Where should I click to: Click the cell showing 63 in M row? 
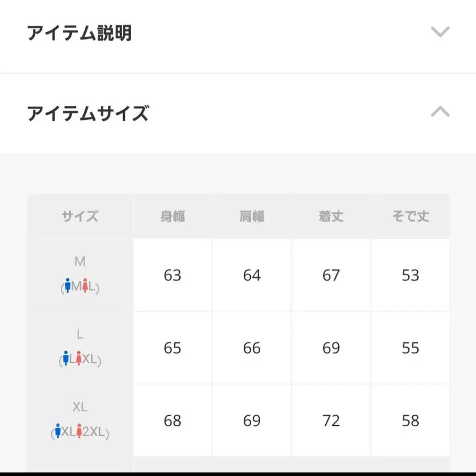(x=172, y=275)
